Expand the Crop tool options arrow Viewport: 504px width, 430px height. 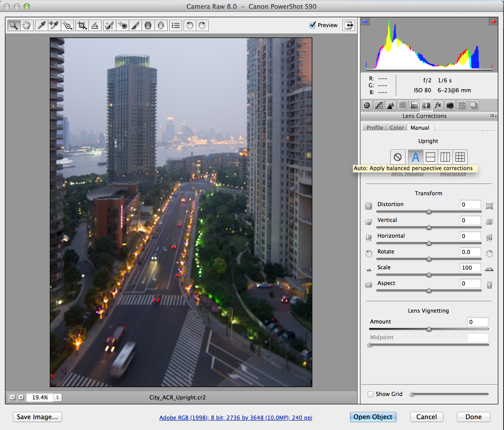86,29
